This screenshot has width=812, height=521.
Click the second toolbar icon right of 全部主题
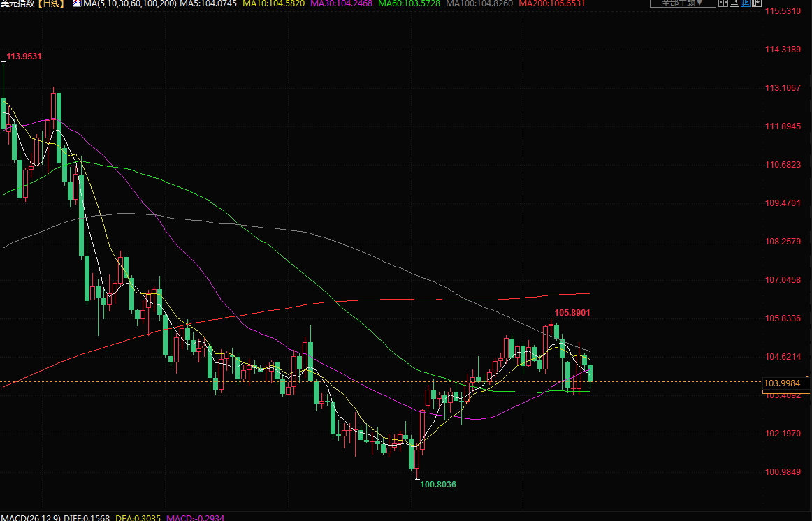736,3
